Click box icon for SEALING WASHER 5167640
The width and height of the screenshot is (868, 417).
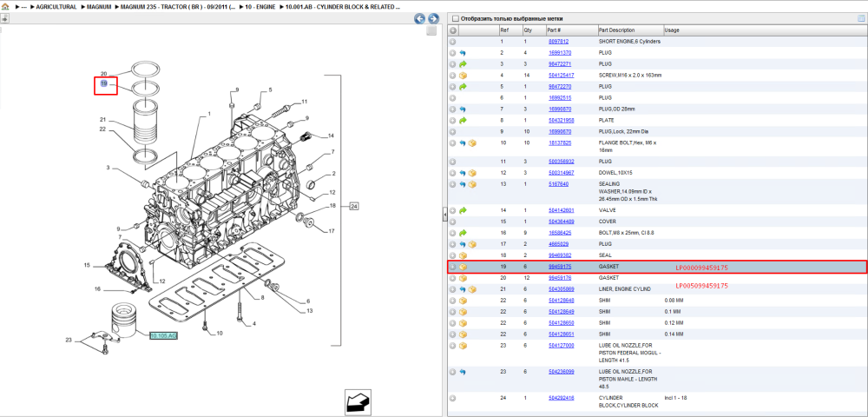[x=472, y=184]
